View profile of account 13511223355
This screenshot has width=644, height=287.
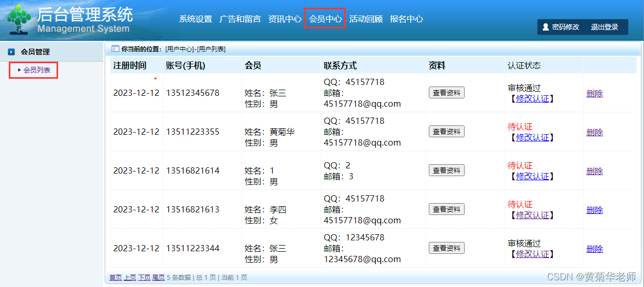(446, 132)
